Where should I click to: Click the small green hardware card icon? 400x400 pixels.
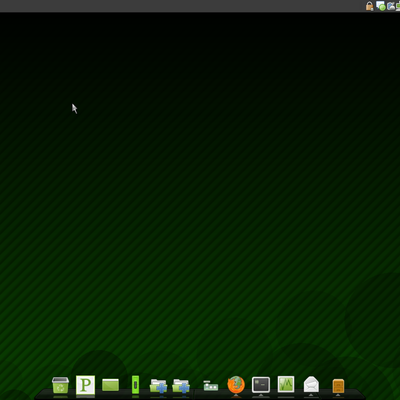pyautogui.click(x=211, y=386)
